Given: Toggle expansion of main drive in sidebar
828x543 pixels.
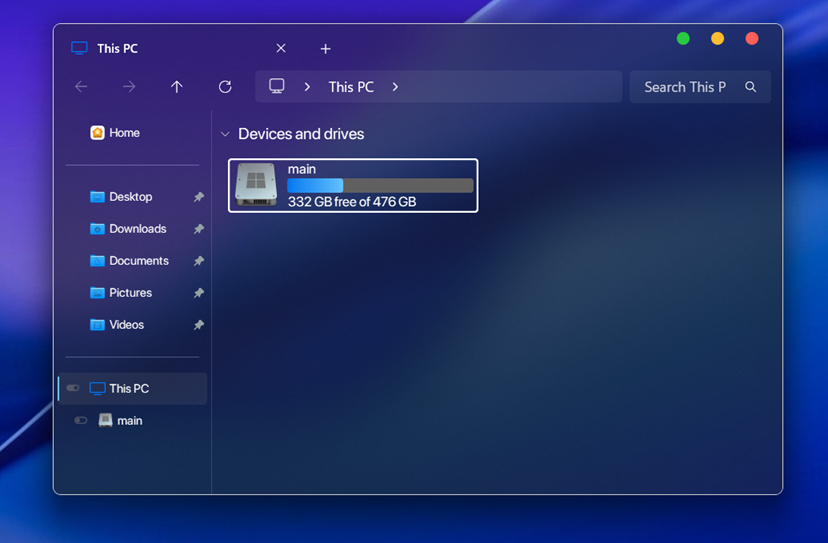Looking at the screenshot, I should pos(80,420).
